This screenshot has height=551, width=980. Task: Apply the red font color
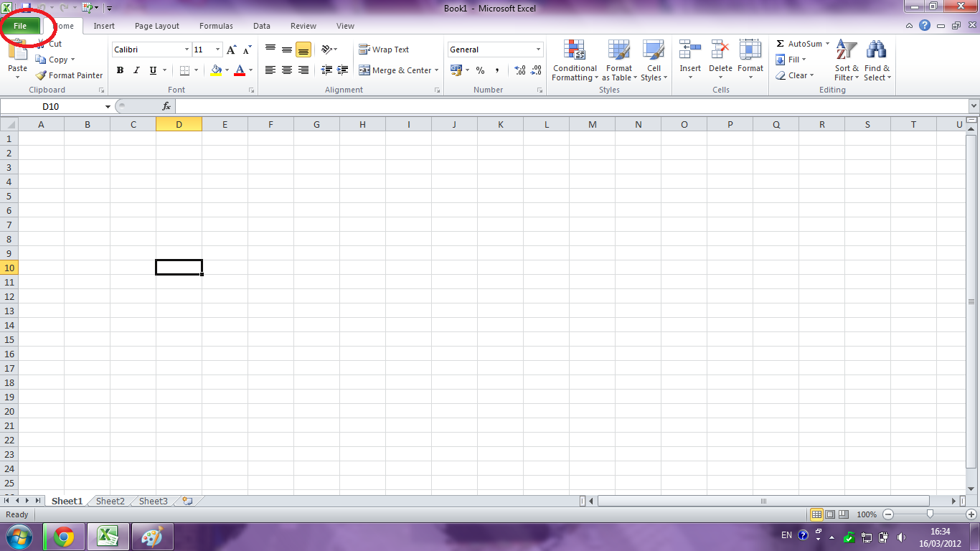click(240, 70)
